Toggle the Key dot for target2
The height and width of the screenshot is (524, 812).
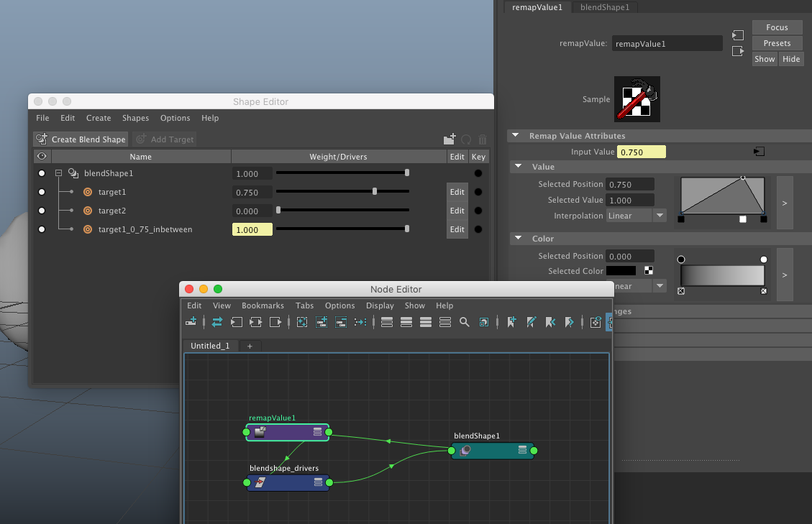pyautogui.click(x=478, y=211)
